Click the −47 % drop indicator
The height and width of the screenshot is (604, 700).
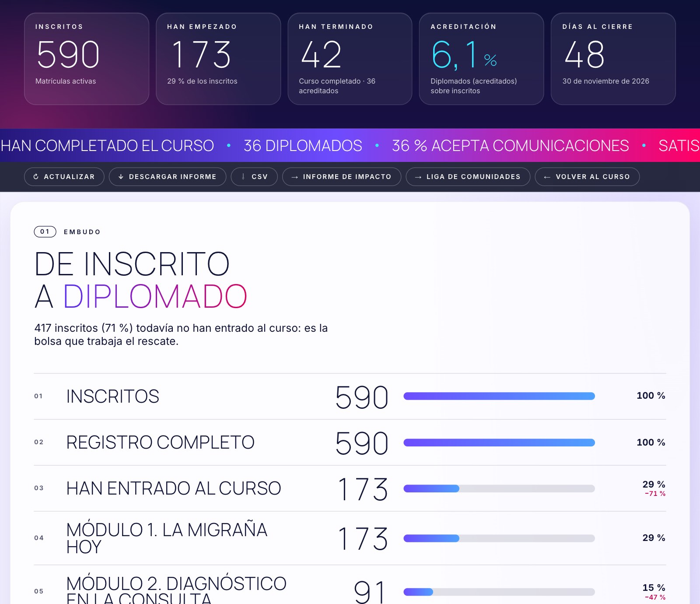pyautogui.click(x=655, y=597)
